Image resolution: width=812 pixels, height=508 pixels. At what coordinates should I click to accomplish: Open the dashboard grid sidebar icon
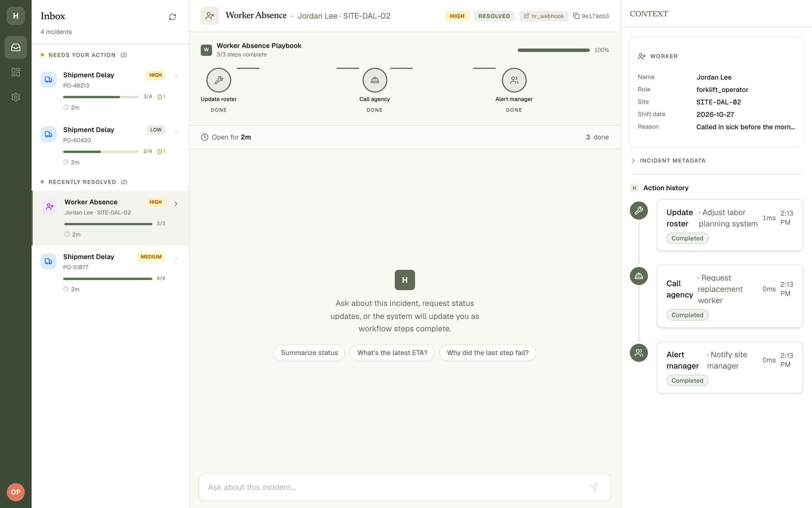(16, 72)
